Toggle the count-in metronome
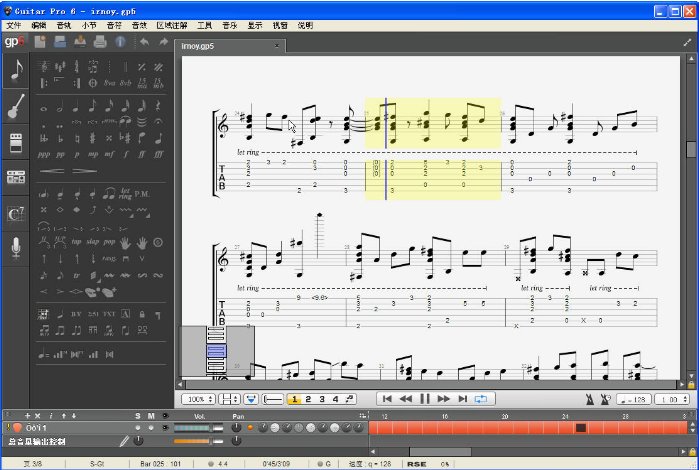The image size is (699, 470). [605, 400]
